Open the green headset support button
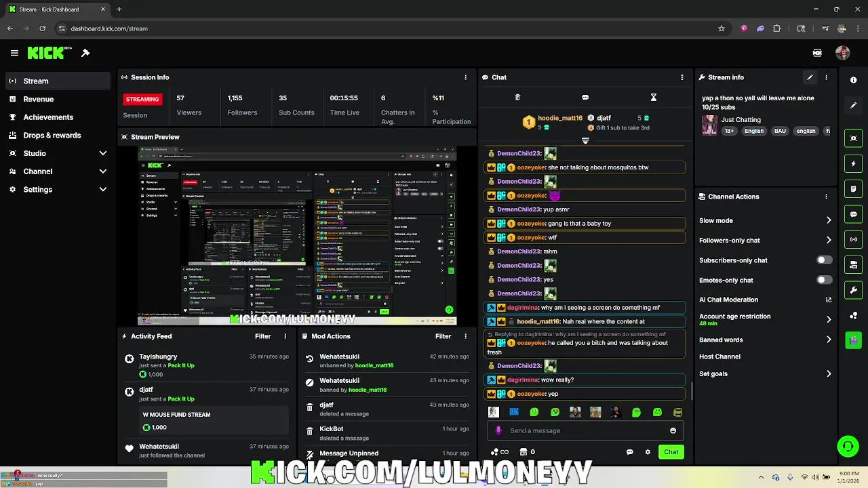The image size is (868, 488). click(x=848, y=446)
